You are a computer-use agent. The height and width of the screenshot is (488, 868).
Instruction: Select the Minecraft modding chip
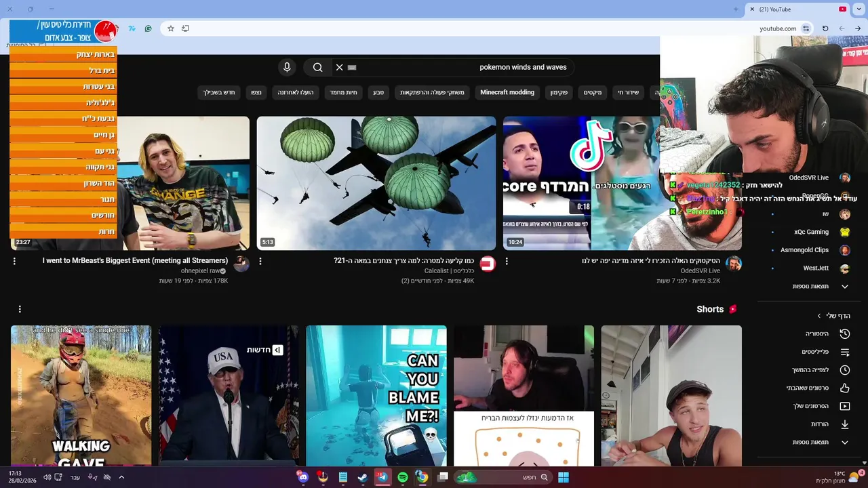[507, 92]
